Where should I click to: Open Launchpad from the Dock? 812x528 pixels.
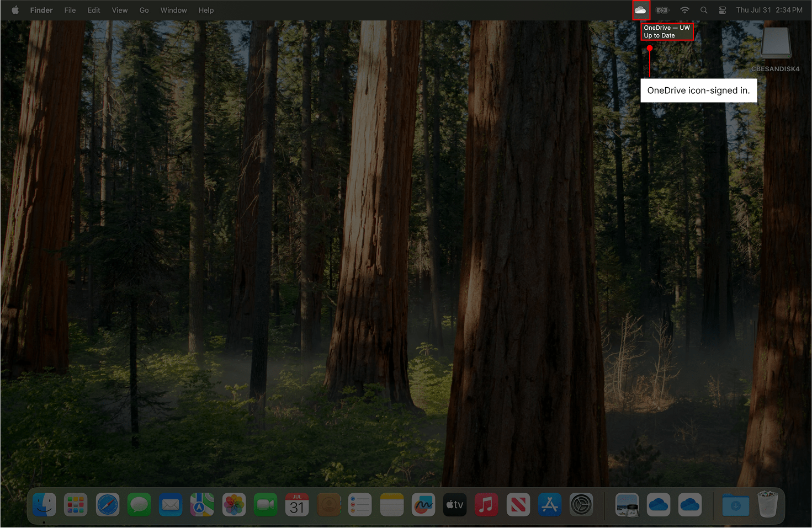tap(76, 504)
